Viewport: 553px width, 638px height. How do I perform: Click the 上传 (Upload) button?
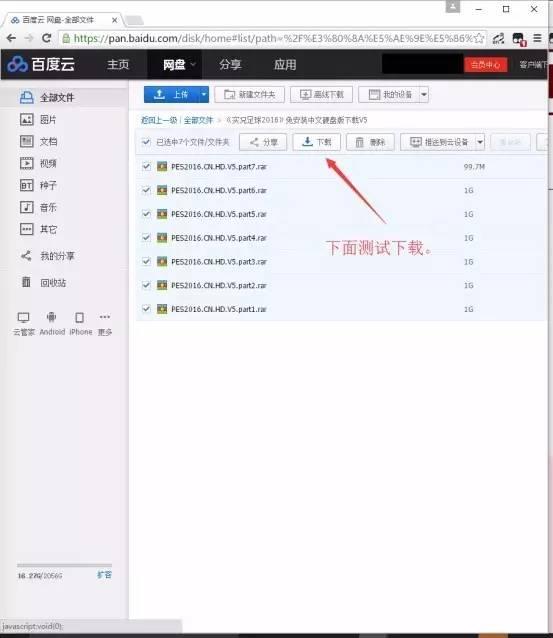pyautogui.click(x=171, y=94)
